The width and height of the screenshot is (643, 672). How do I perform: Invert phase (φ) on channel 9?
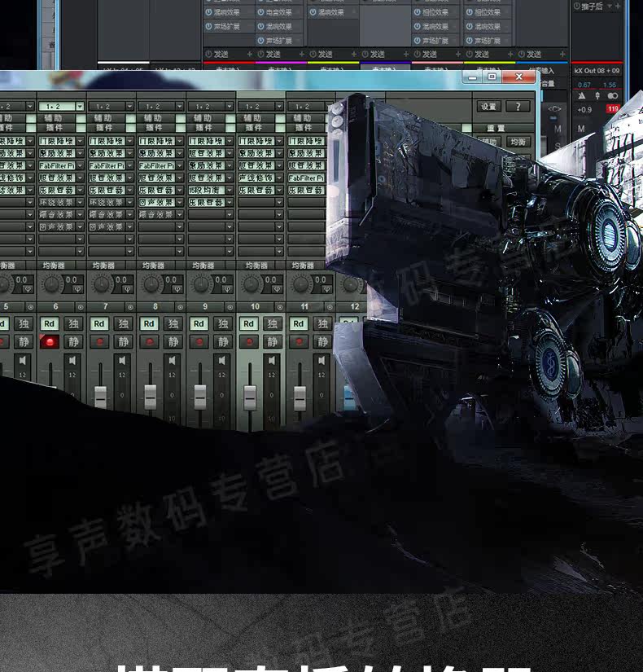click(x=227, y=289)
